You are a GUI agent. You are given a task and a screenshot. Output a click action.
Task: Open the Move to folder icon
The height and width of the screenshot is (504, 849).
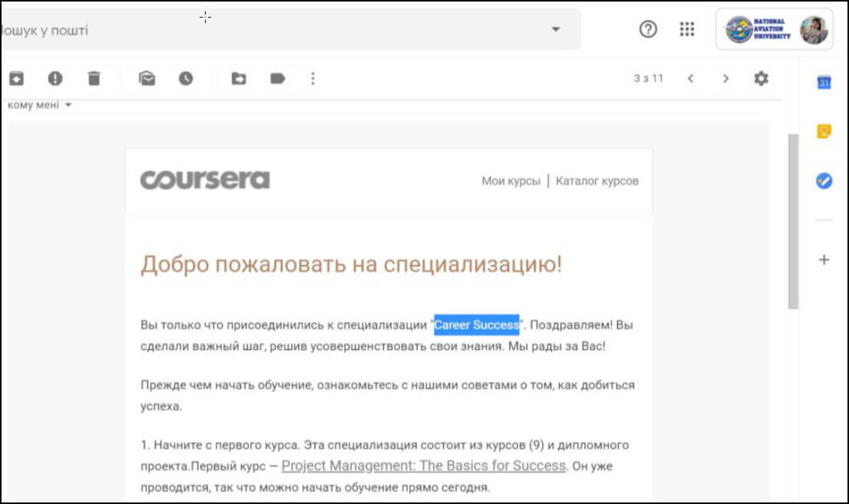pos(239,78)
